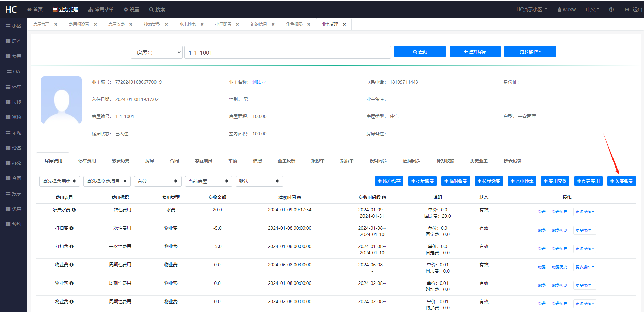This screenshot has width=644, height=312.
Task: Open 费用 in the left sidebar
Action: 14,56
